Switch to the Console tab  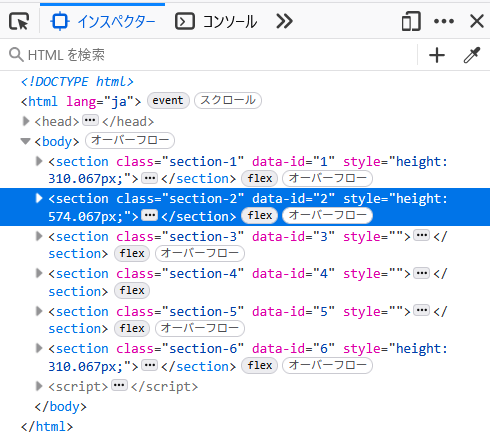coord(216,22)
